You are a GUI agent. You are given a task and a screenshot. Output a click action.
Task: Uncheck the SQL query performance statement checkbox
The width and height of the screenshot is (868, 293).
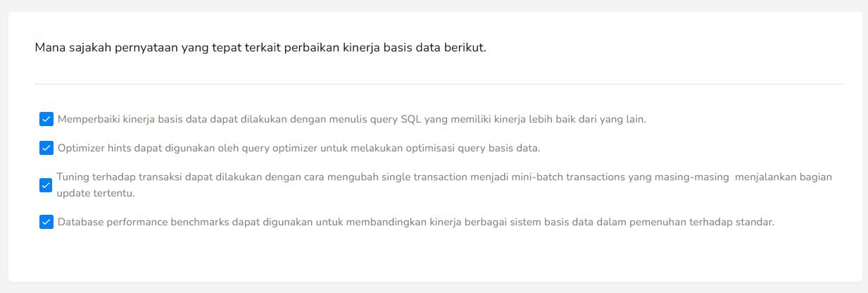(x=46, y=119)
